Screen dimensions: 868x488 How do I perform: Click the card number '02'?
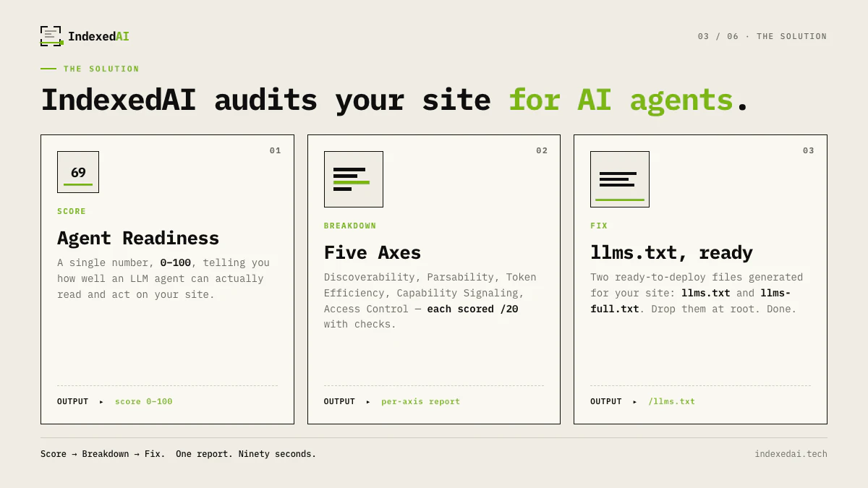(x=542, y=150)
